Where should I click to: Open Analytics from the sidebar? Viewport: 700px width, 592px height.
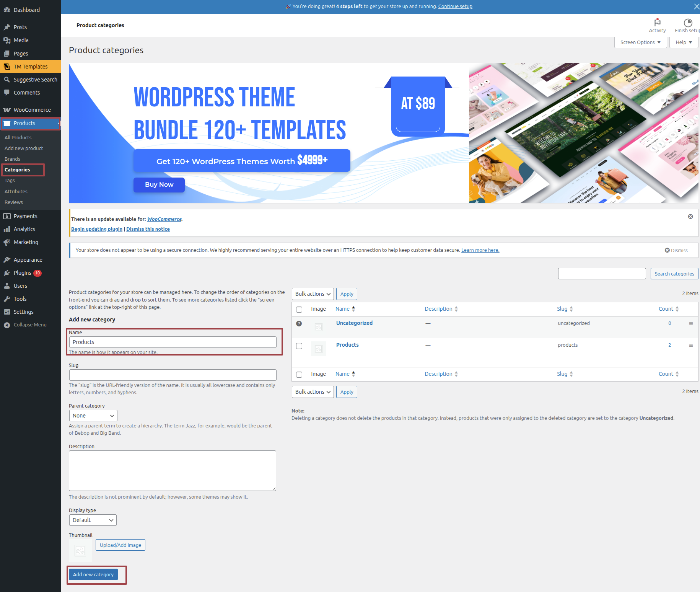click(24, 229)
